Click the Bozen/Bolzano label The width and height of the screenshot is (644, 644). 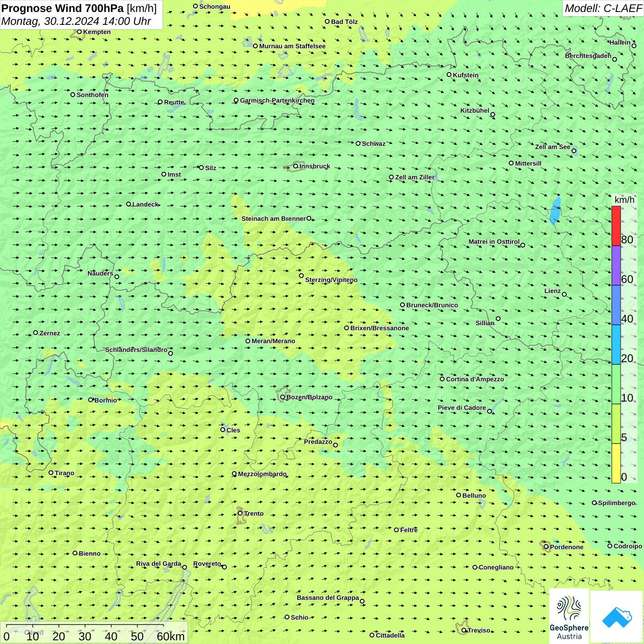point(309,397)
